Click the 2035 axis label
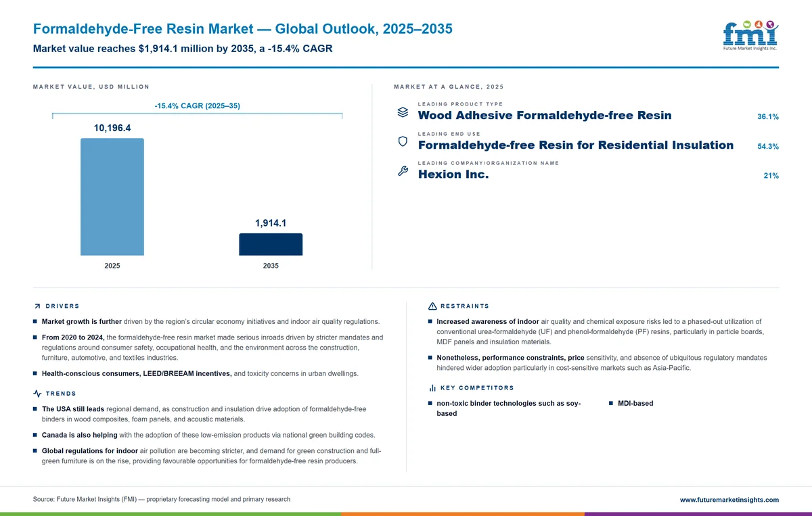This screenshot has height=516, width=812. tap(271, 266)
